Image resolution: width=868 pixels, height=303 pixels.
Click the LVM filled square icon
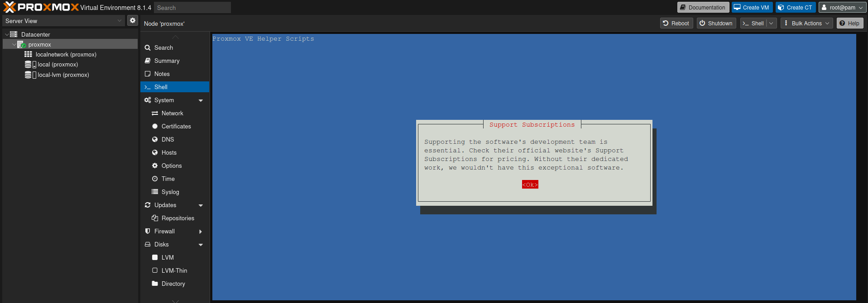pyautogui.click(x=155, y=257)
